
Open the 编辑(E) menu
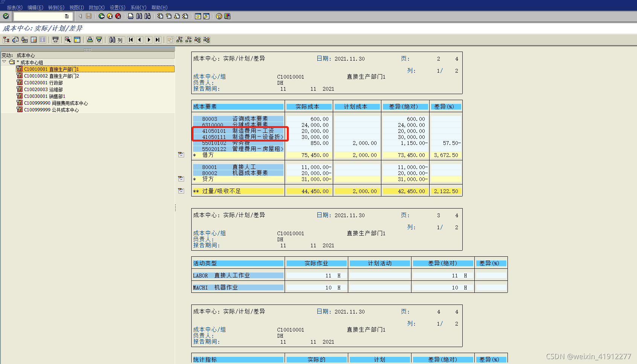pyautogui.click(x=35, y=8)
